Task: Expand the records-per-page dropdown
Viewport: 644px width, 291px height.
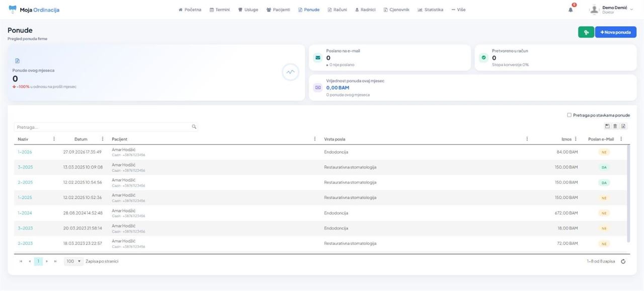Action: point(73,261)
